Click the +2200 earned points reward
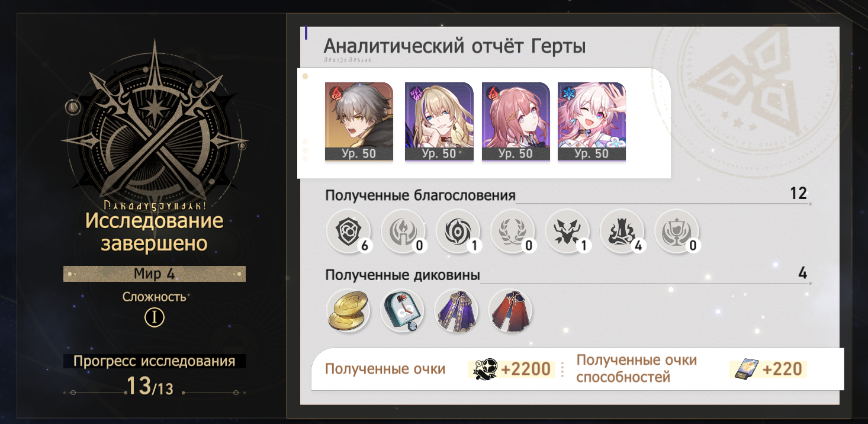The width and height of the screenshot is (868, 424). click(x=513, y=370)
